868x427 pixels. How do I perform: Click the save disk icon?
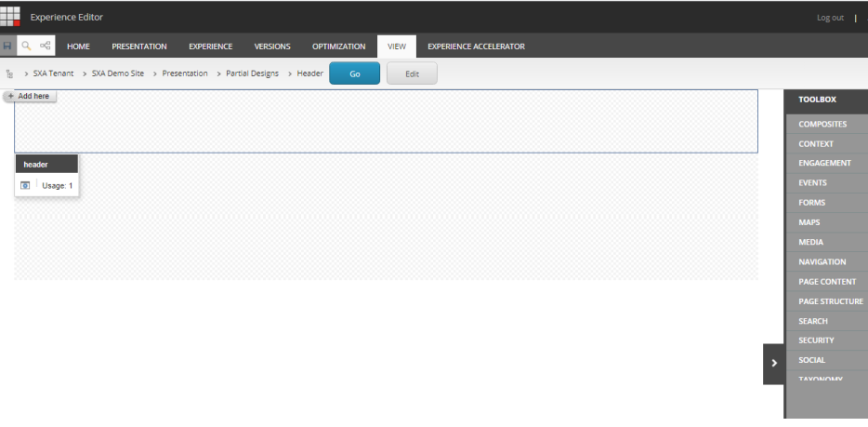[x=7, y=46]
